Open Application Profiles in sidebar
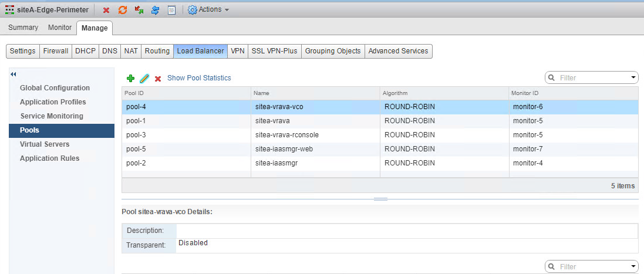 (x=53, y=102)
